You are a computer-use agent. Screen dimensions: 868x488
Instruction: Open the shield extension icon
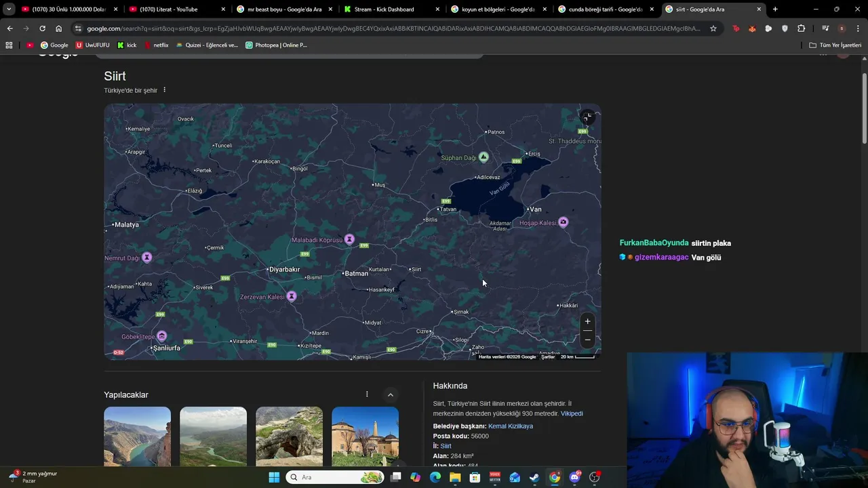point(785,28)
